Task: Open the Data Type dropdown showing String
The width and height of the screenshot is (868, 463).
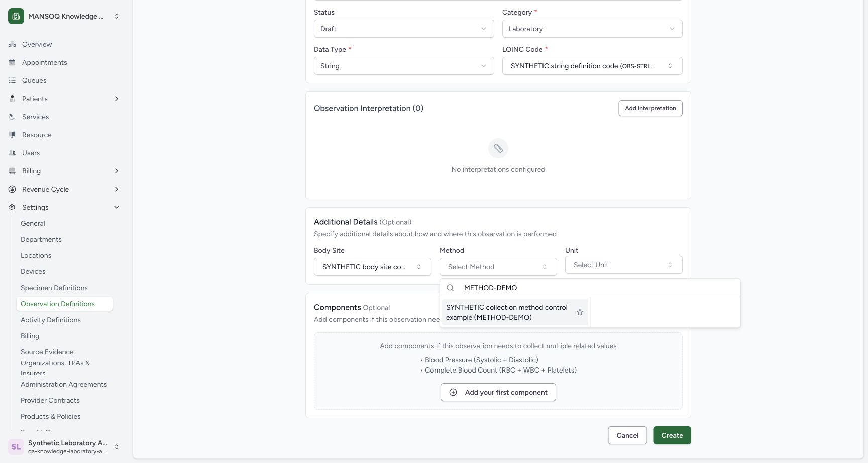Action: tap(404, 66)
